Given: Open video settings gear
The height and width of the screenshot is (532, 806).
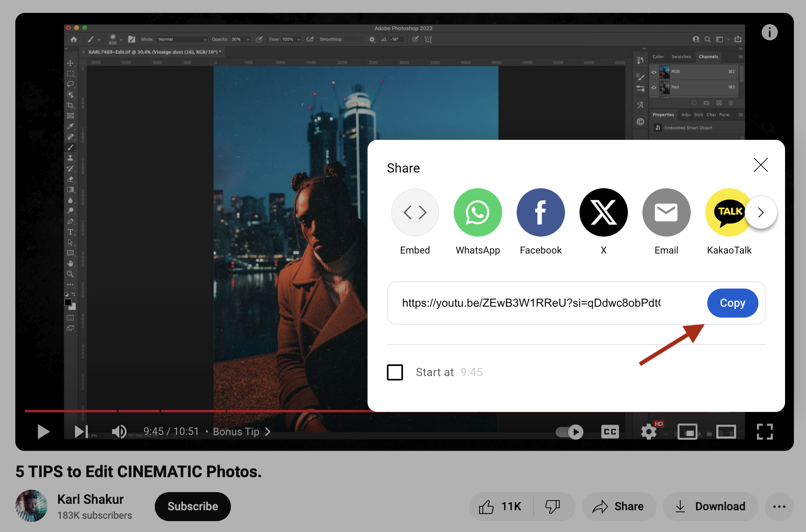Looking at the screenshot, I should 648,432.
